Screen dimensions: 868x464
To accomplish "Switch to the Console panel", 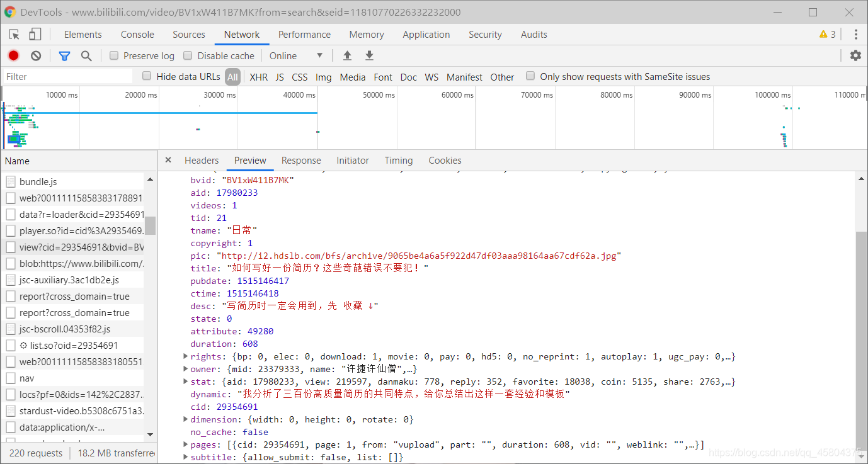I will point(137,35).
